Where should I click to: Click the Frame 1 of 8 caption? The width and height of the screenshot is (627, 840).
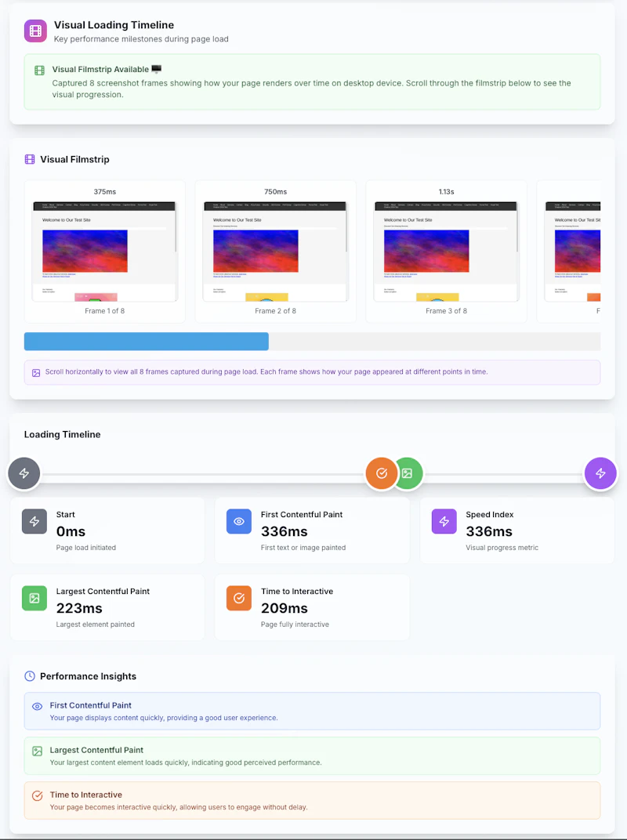(x=105, y=311)
